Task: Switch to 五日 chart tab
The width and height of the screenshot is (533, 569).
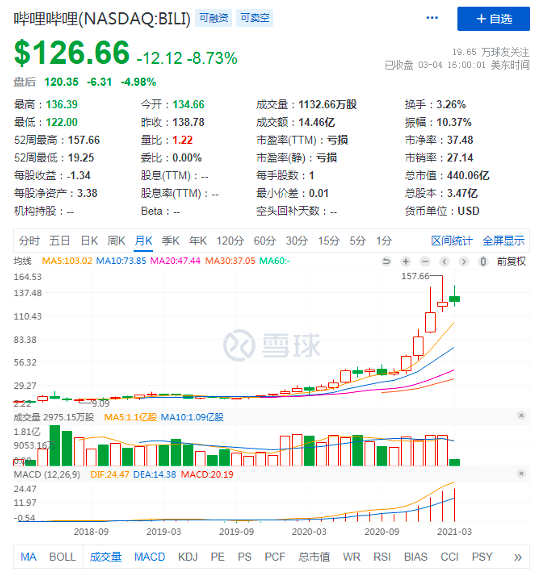Action: (60, 241)
